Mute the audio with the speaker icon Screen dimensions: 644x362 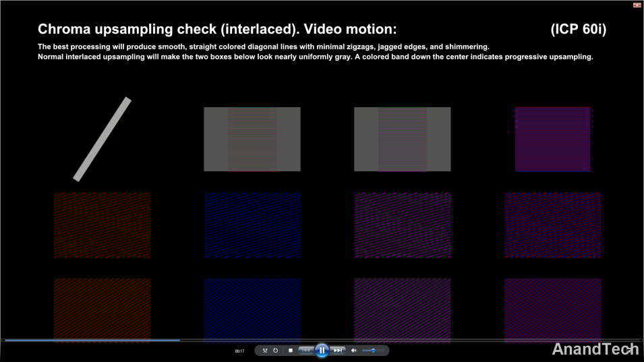click(x=353, y=351)
